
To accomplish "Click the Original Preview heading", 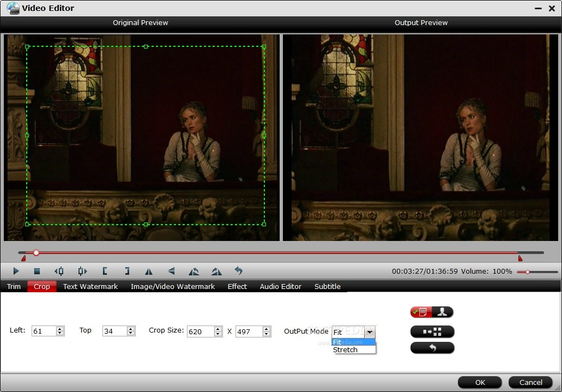I will pyautogui.click(x=141, y=22).
